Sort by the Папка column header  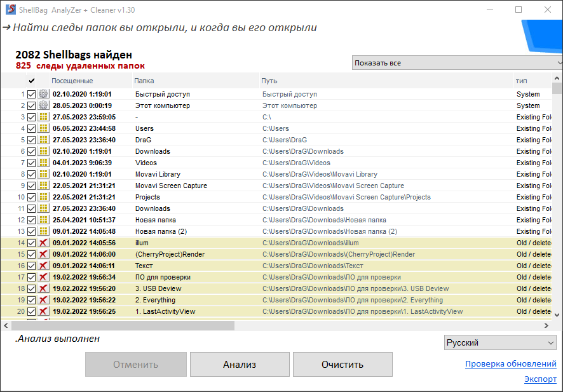tap(144, 81)
